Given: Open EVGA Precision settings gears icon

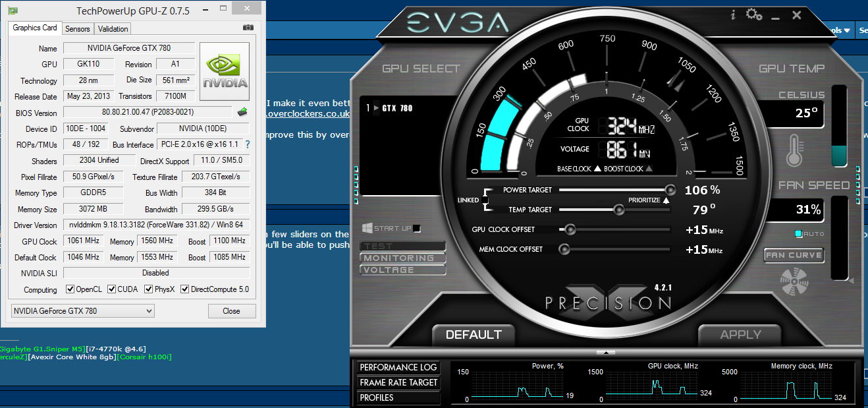Looking at the screenshot, I should (x=753, y=15).
